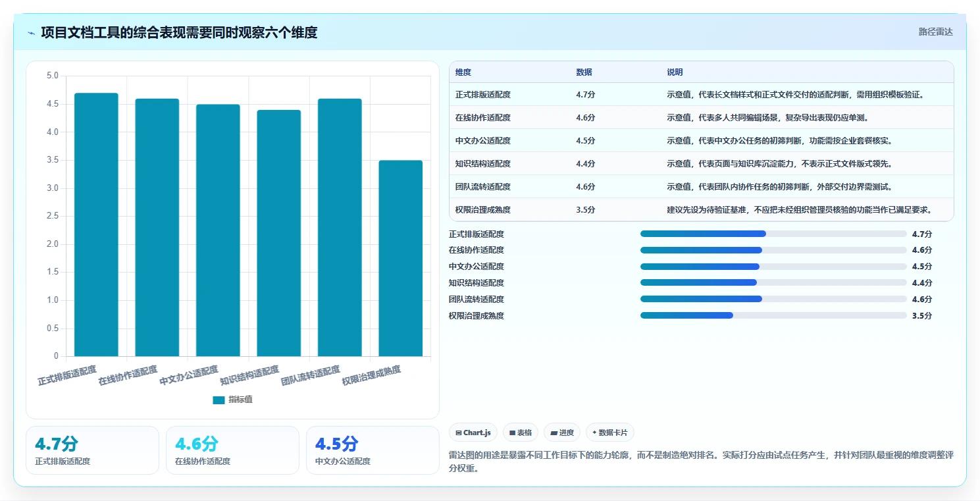Click the 说明 table column header

click(675, 72)
